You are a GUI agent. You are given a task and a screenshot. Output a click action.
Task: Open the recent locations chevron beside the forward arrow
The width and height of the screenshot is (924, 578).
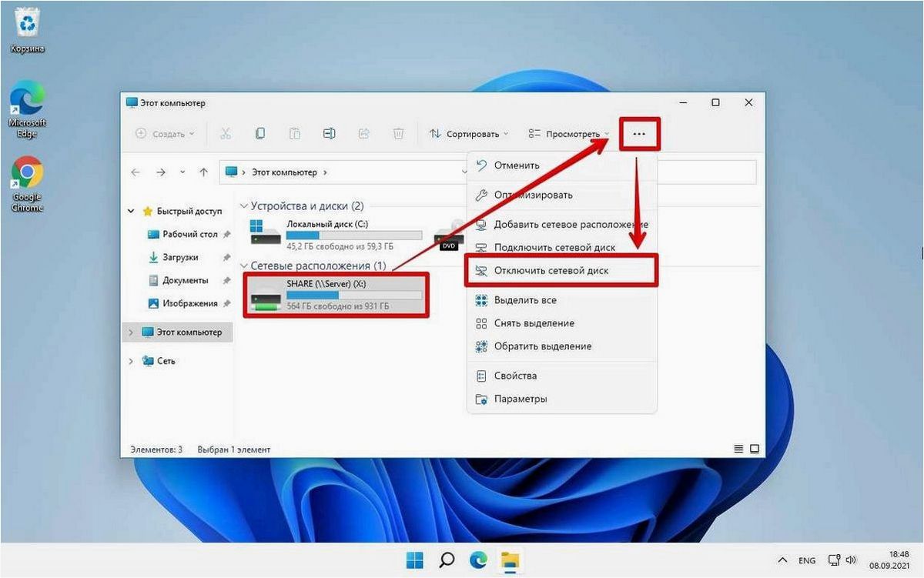tap(182, 172)
